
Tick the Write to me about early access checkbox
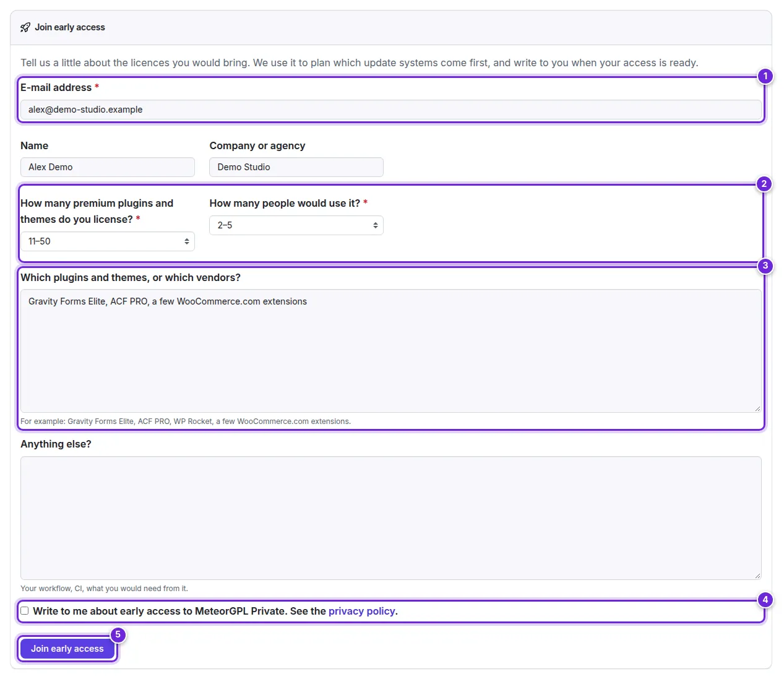(x=25, y=611)
